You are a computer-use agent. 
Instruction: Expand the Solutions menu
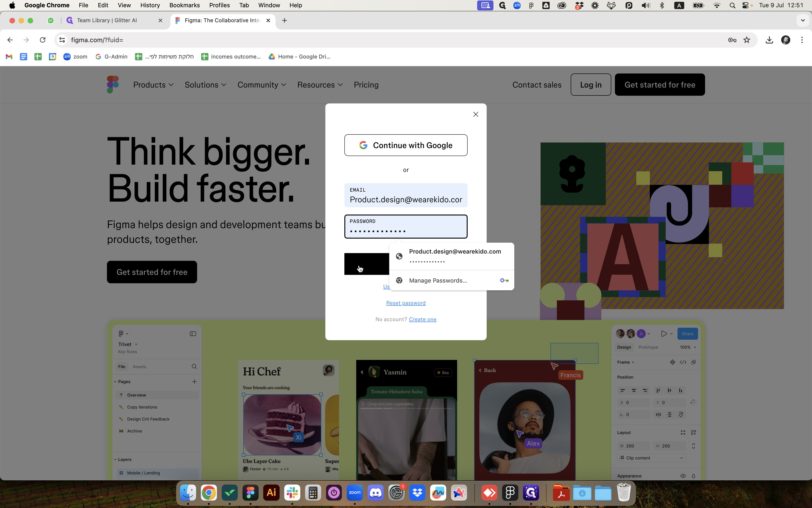[205, 85]
